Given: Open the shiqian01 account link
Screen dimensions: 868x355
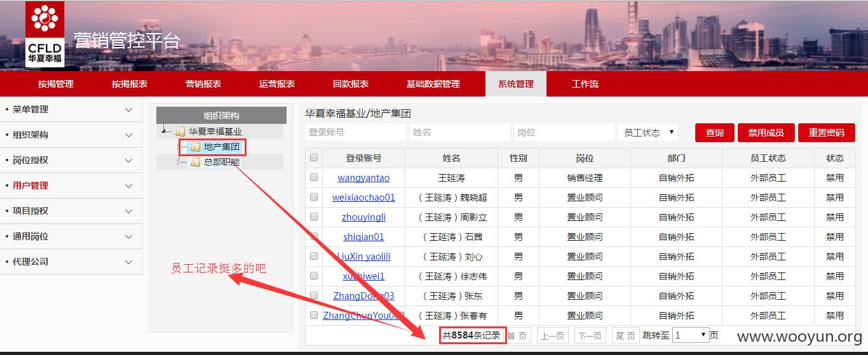Looking at the screenshot, I should [x=363, y=237].
